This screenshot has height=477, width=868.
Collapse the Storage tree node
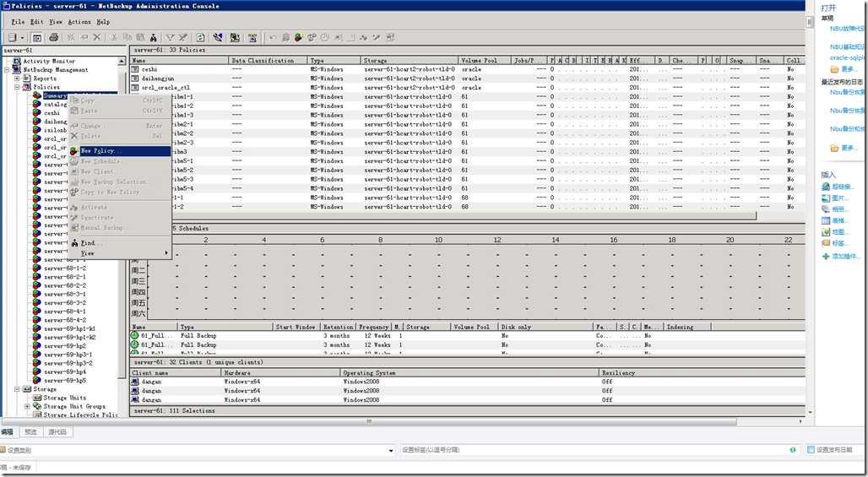[x=17, y=389]
